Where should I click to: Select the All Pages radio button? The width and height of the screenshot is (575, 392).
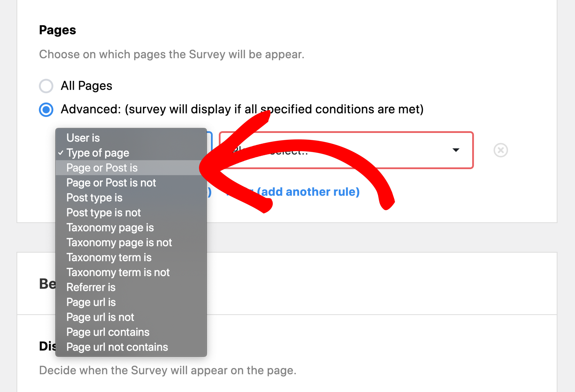click(x=46, y=86)
